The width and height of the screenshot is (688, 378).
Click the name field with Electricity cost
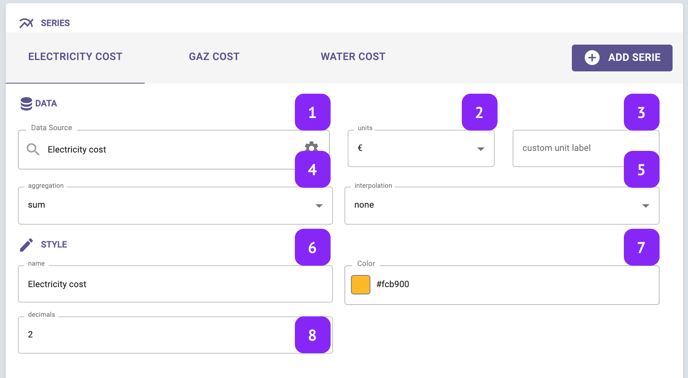[x=175, y=284]
